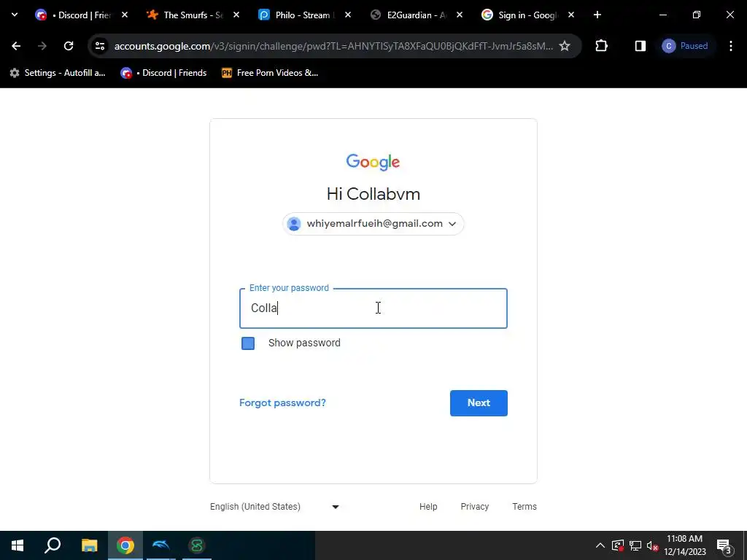Open the Terms link in footer
Viewport: 747px width, 560px height.
click(524, 507)
